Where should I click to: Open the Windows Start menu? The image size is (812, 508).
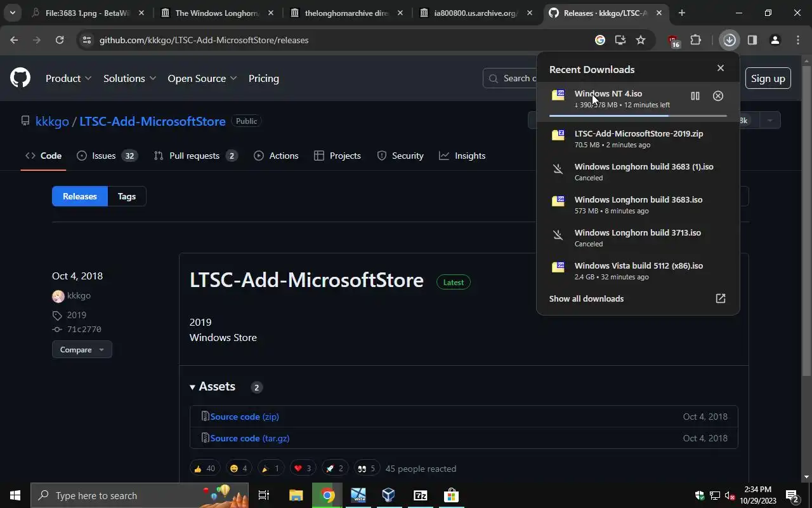click(15, 495)
